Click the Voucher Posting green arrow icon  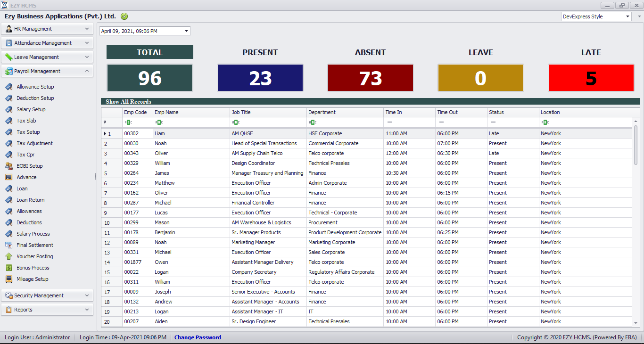coord(8,256)
